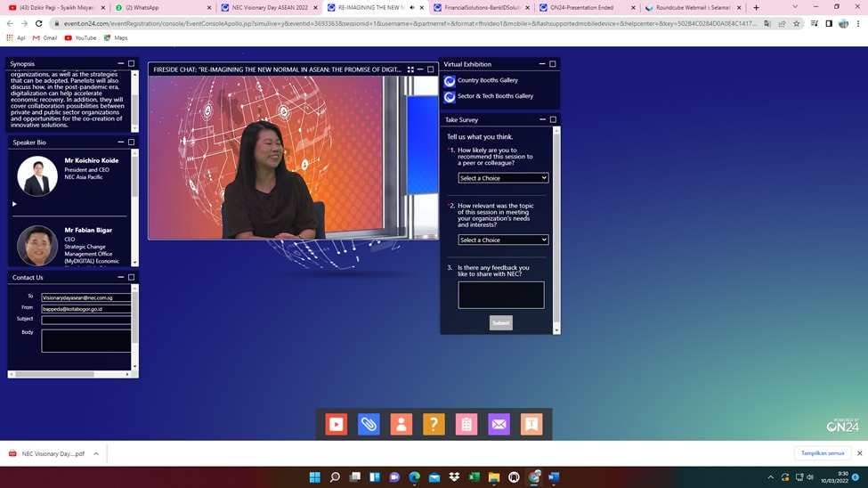The width and height of the screenshot is (868, 488).
Task: Open the clipboard survey icon in dock
Action: [466, 424]
